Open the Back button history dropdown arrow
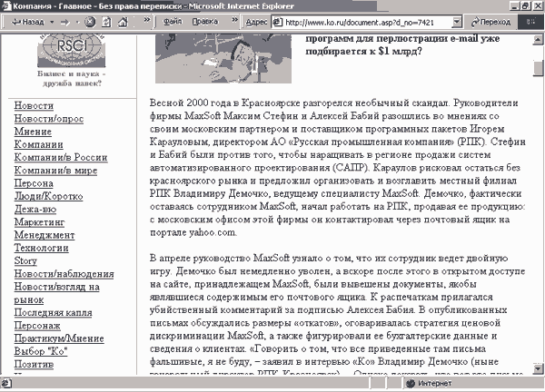545x392 pixels. [52, 22]
